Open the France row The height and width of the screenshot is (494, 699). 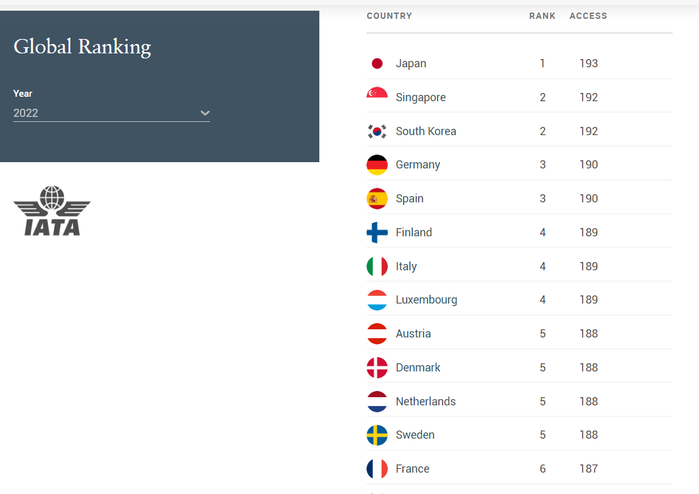[519, 469]
